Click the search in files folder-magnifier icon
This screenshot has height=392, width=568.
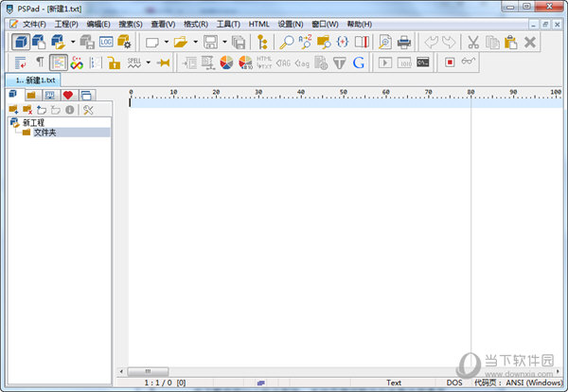(x=324, y=42)
